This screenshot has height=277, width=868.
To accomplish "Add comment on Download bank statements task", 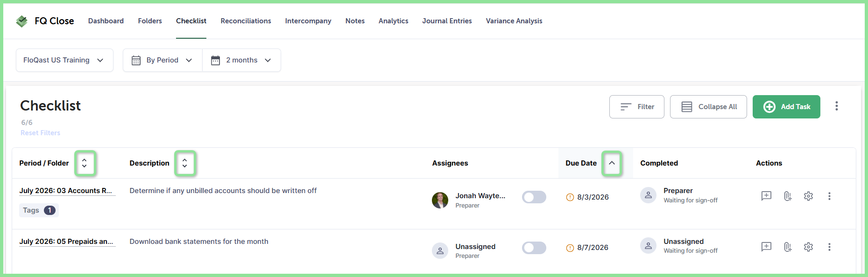I will [766, 247].
